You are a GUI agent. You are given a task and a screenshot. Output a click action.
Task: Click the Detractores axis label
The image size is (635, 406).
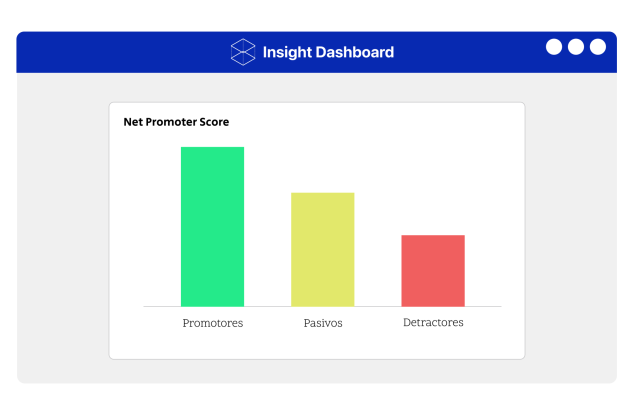(433, 323)
